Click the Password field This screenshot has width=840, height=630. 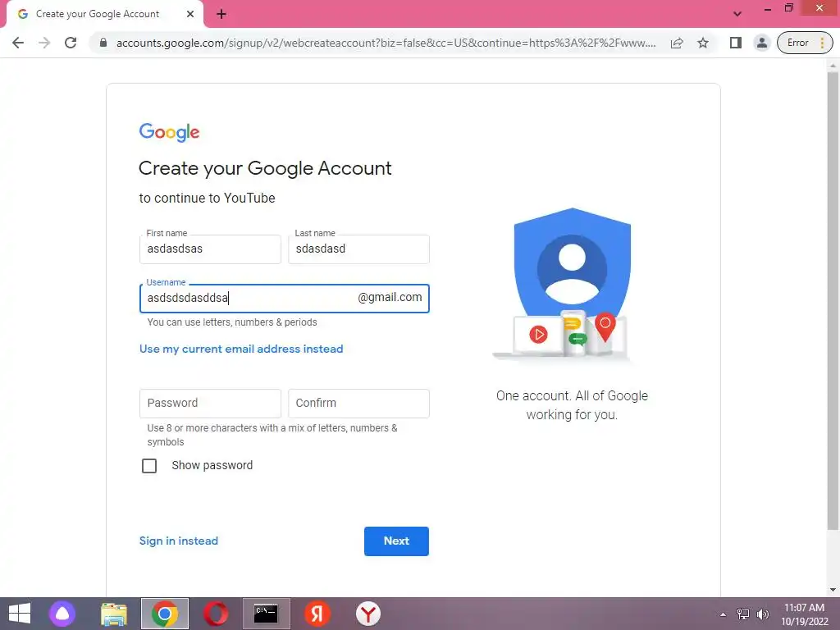pyautogui.click(x=210, y=404)
